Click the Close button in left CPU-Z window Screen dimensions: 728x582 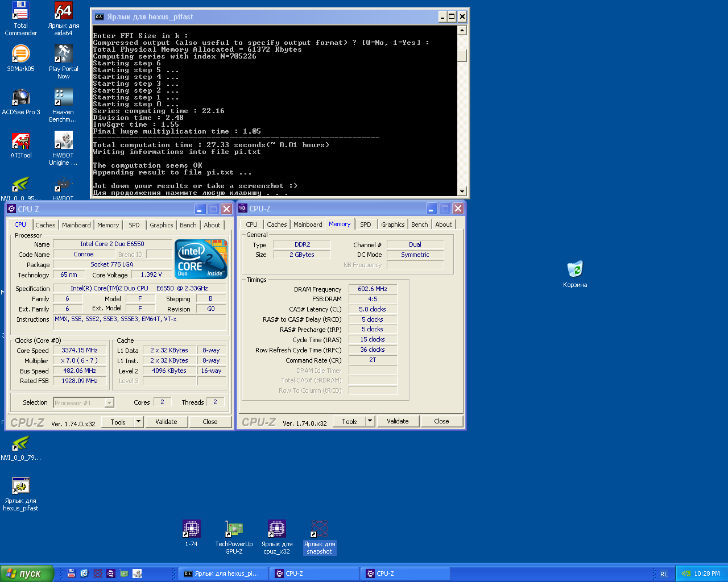click(210, 422)
